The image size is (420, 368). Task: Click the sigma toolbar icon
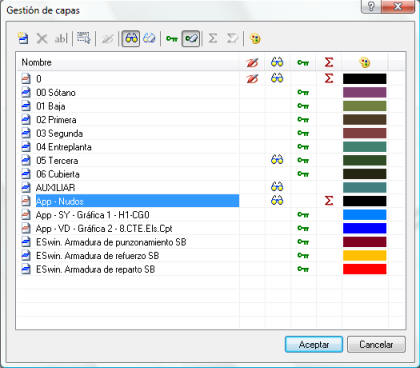click(213, 38)
